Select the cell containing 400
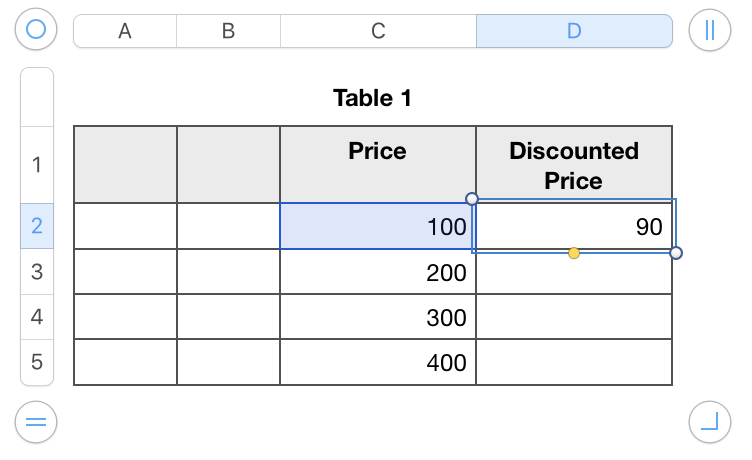 point(378,362)
